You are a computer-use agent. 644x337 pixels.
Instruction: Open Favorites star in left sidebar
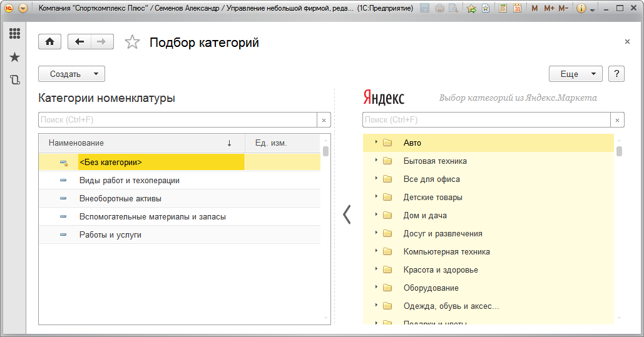coord(14,58)
